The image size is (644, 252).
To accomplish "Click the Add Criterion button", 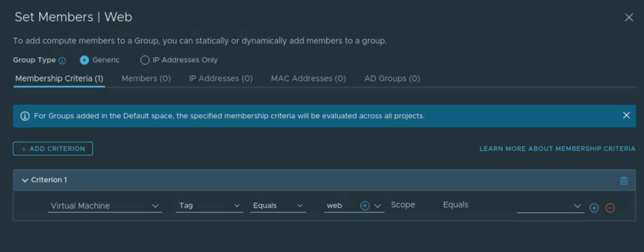I will click(53, 148).
